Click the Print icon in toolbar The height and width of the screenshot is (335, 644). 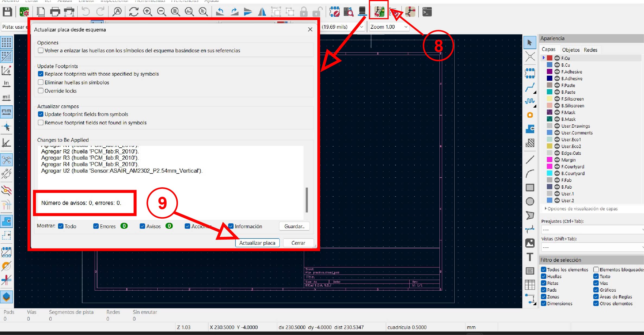click(55, 12)
